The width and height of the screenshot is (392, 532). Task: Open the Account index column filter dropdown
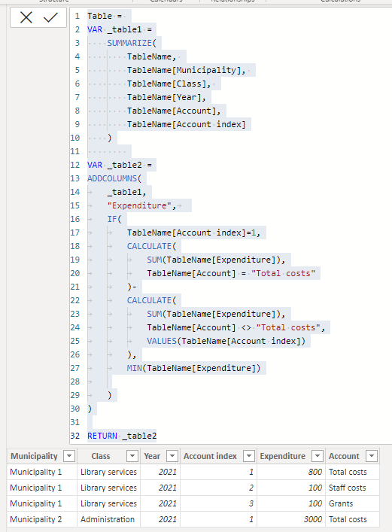(249, 456)
